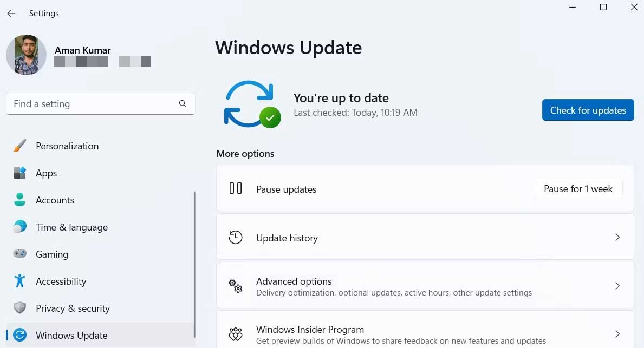This screenshot has height=348, width=644.
Task: Select the Time & language globe icon
Action: [20, 227]
